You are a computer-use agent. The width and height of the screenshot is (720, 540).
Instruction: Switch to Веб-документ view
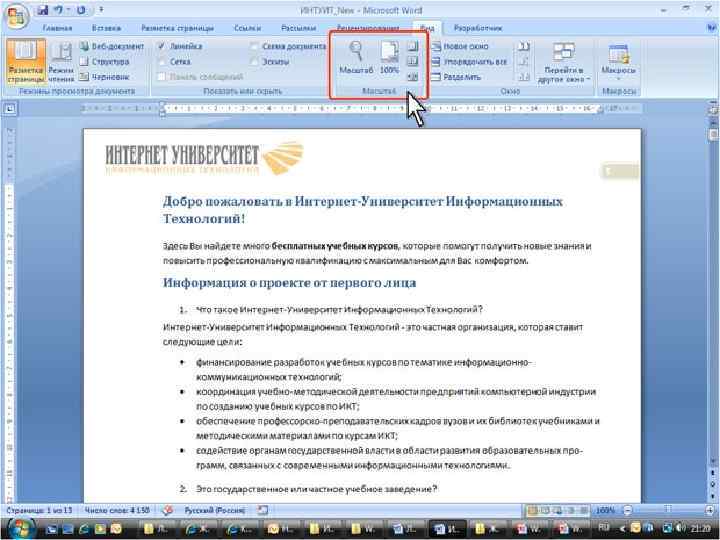coord(112,46)
